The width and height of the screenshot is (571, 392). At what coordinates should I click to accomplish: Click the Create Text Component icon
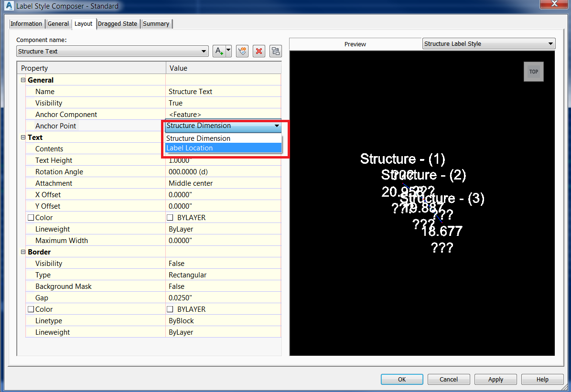point(219,51)
